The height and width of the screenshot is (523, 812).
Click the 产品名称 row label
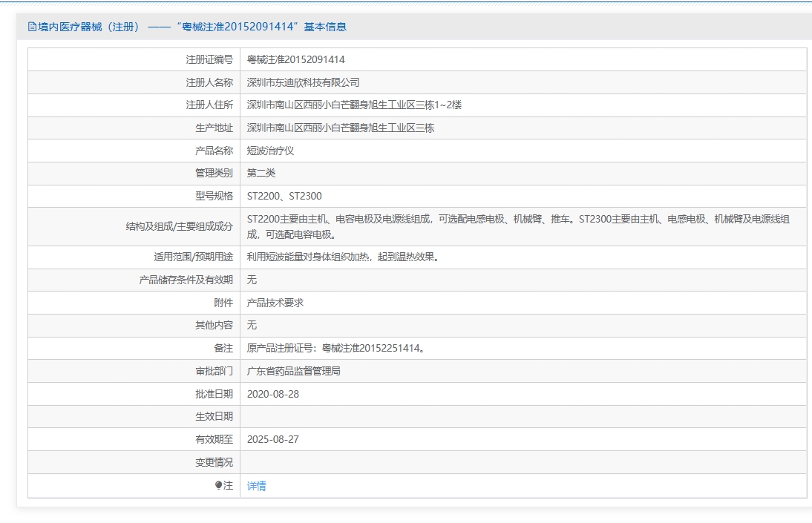pyautogui.click(x=214, y=151)
